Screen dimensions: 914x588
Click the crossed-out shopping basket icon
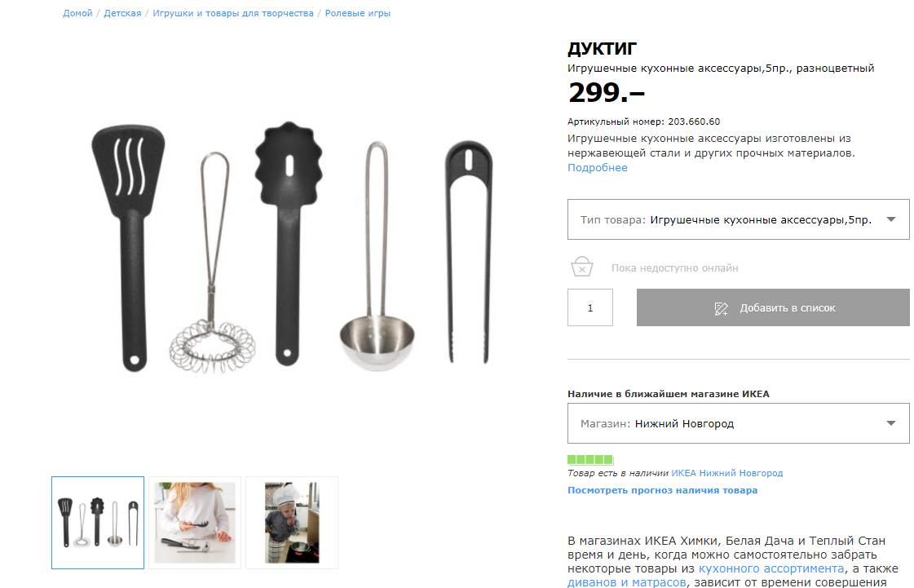(581, 267)
